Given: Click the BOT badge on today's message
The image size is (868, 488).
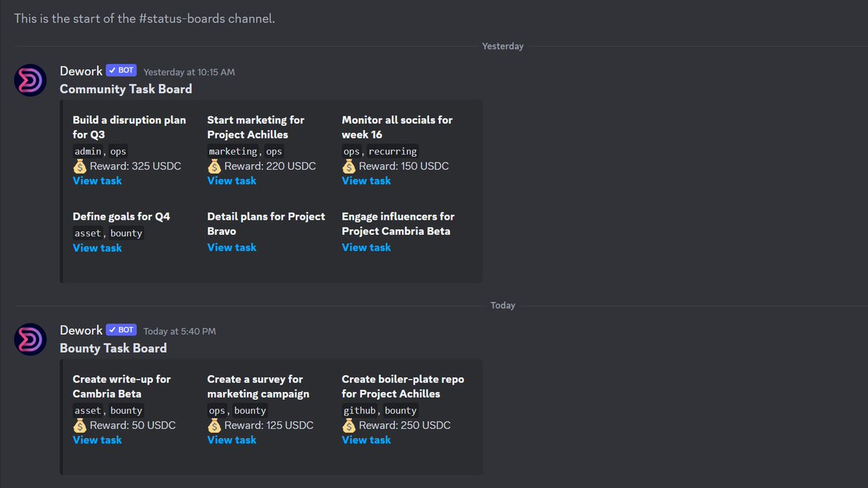Looking at the screenshot, I should (x=121, y=330).
